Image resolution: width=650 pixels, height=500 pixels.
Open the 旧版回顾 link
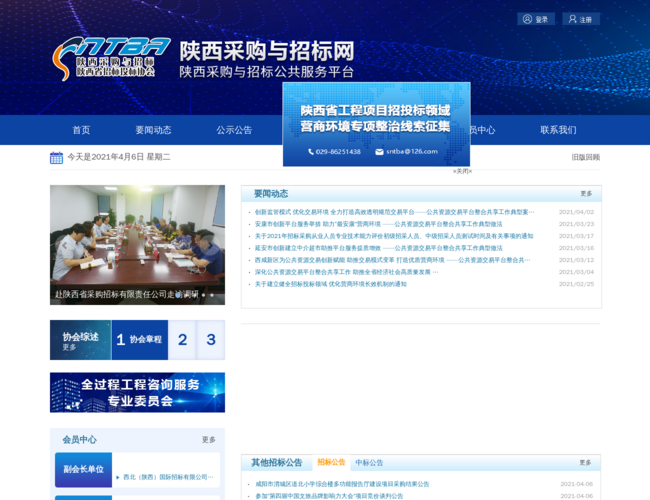pyautogui.click(x=585, y=157)
